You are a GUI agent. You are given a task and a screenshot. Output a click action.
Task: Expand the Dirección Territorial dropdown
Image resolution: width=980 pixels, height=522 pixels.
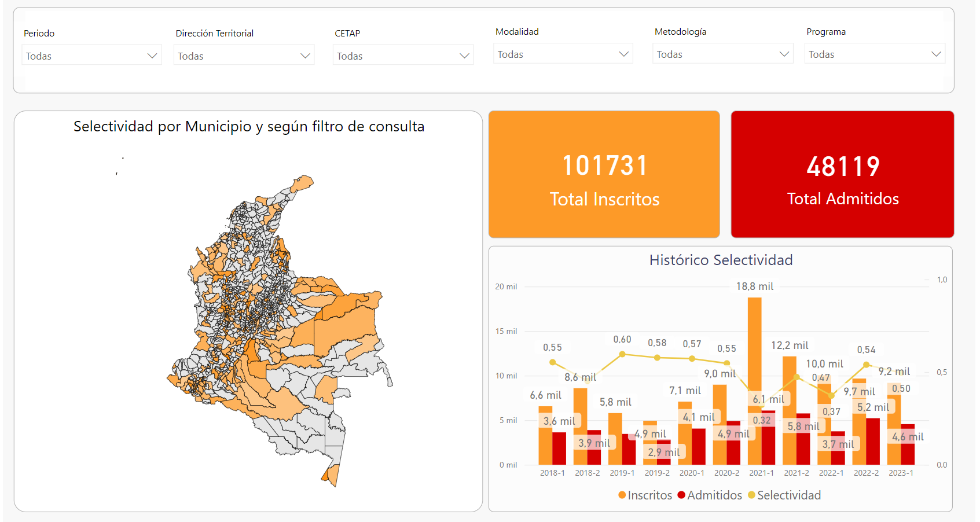(x=244, y=56)
